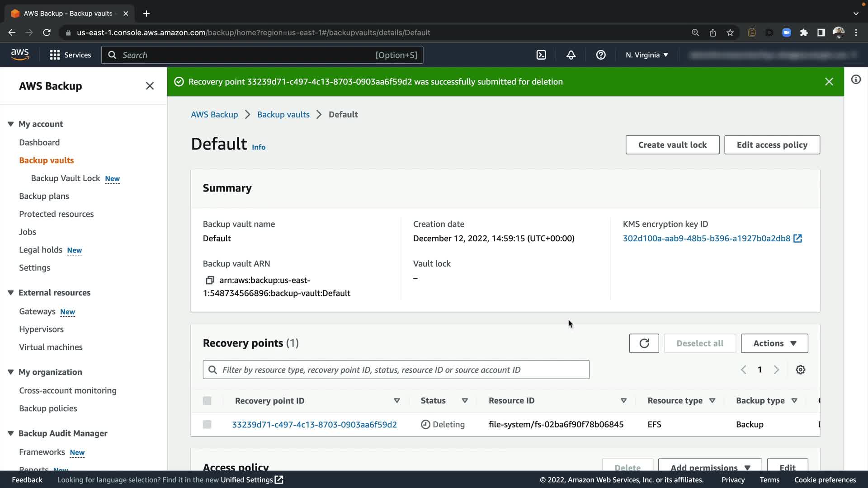The height and width of the screenshot is (488, 868).
Task: Click the Create vault lock button
Action: [x=672, y=145]
